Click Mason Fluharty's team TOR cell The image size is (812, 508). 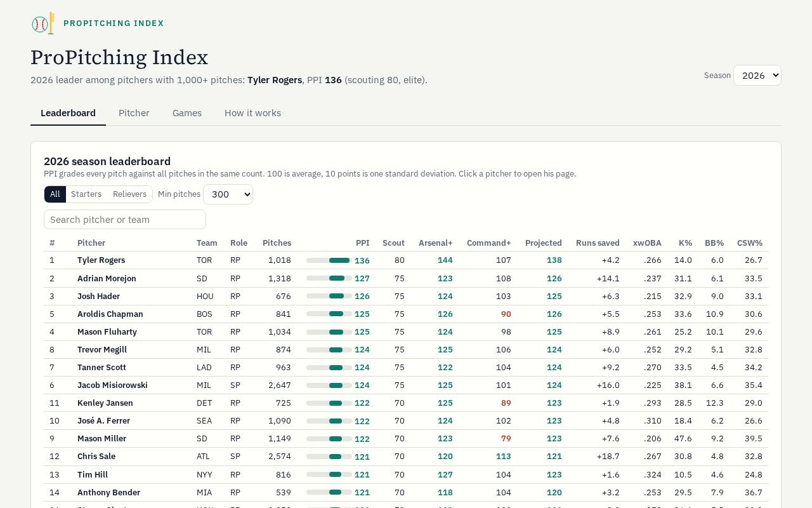point(204,331)
